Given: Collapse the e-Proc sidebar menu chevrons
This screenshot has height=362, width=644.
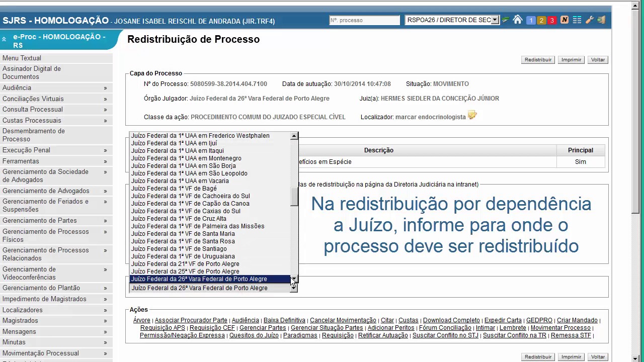Looking at the screenshot, I should click(4, 39).
